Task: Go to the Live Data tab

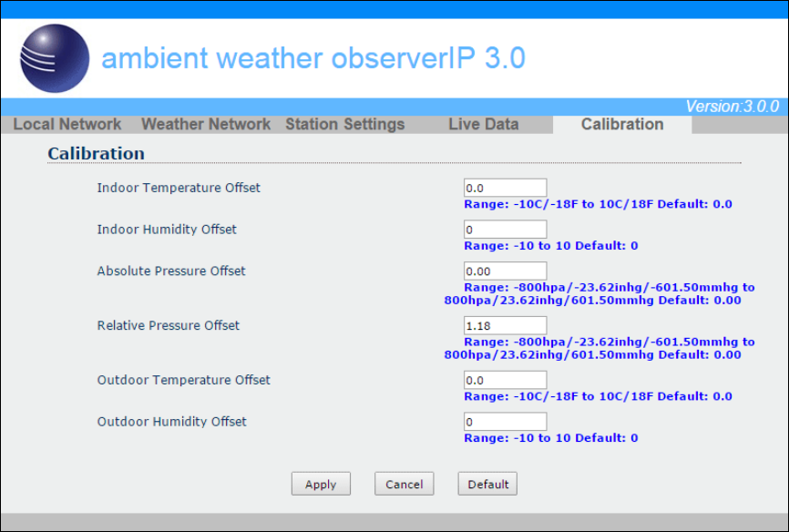Action: click(484, 124)
